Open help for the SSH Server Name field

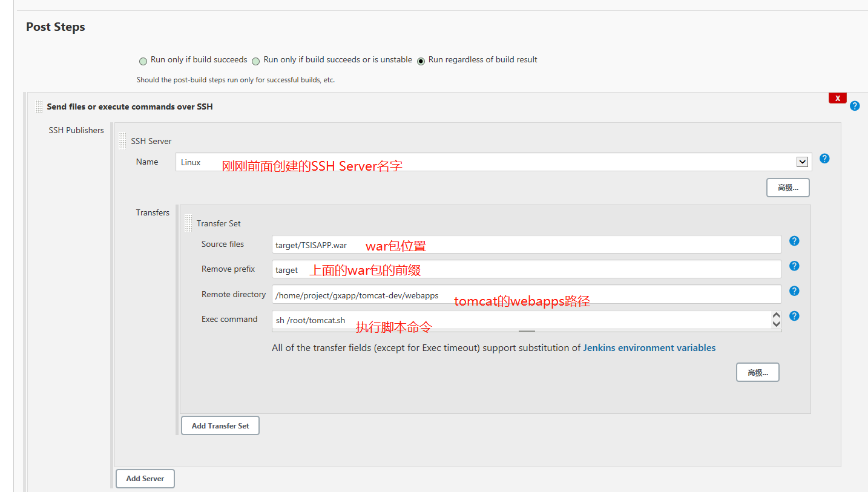824,159
